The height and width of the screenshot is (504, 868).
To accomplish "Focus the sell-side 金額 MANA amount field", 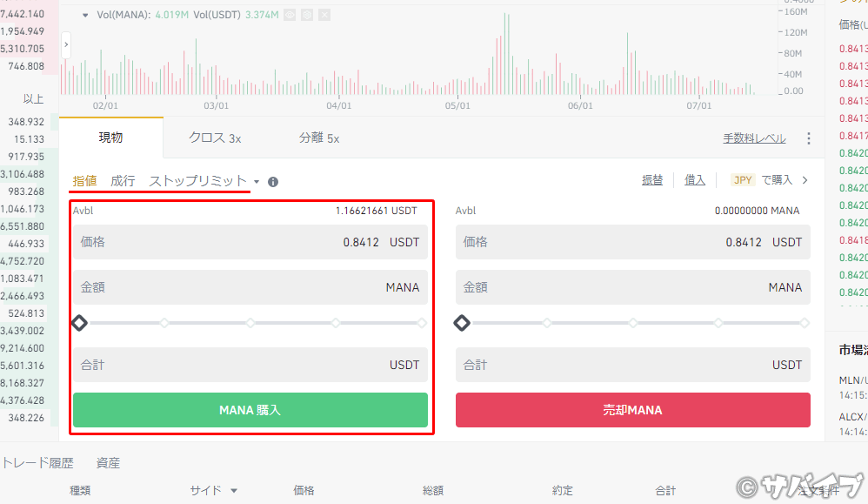I will point(632,287).
